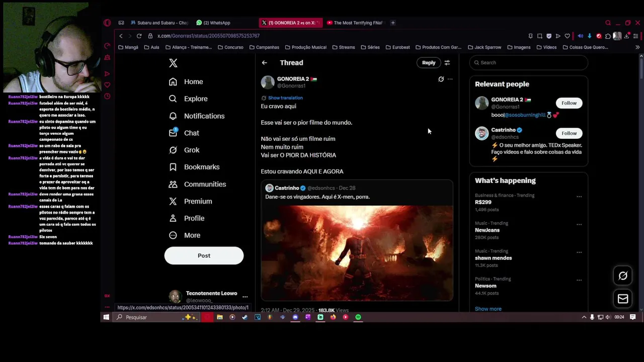The height and width of the screenshot is (362, 644).
Task: Open post's three-dot more menu
Action: [x=450, y=79]
